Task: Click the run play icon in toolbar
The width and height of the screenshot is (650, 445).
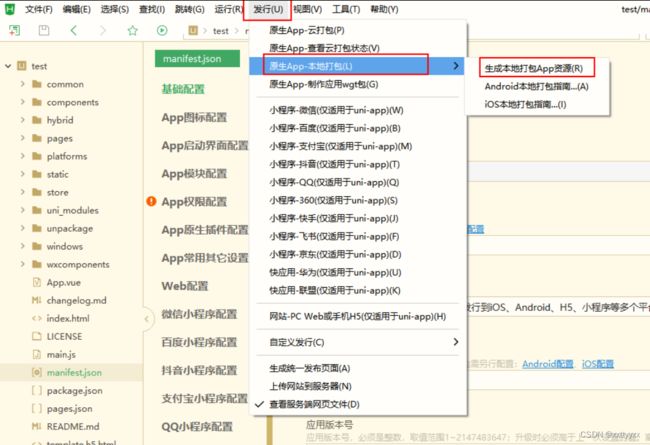Action: click(x=162, y=30)
